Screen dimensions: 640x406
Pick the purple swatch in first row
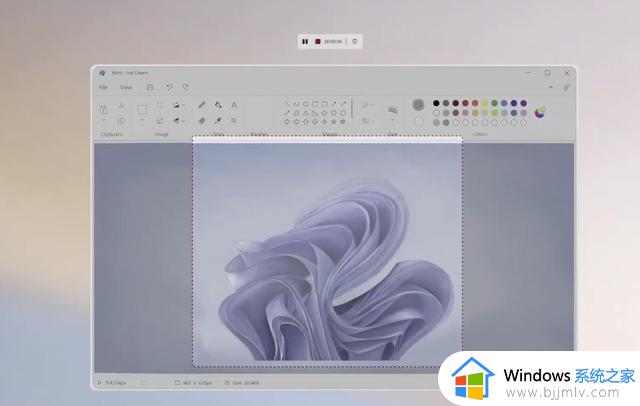coord(523,103)
